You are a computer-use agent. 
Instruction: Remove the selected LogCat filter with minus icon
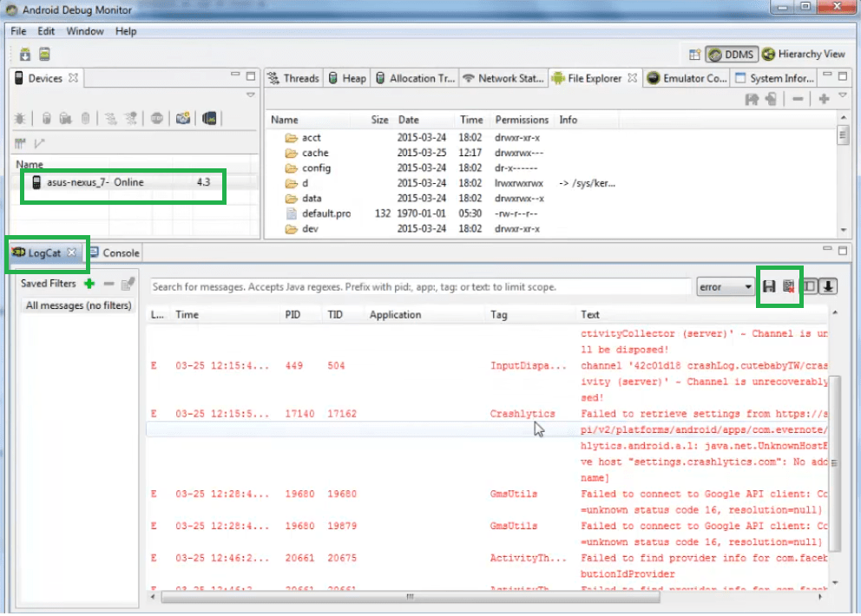point(108,284)
